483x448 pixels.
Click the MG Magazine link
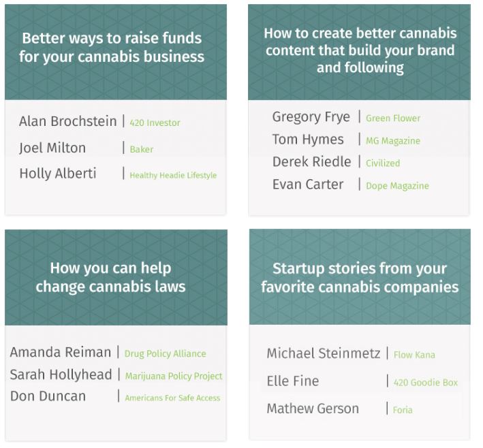pyautogui.click(x=393, y=141)
